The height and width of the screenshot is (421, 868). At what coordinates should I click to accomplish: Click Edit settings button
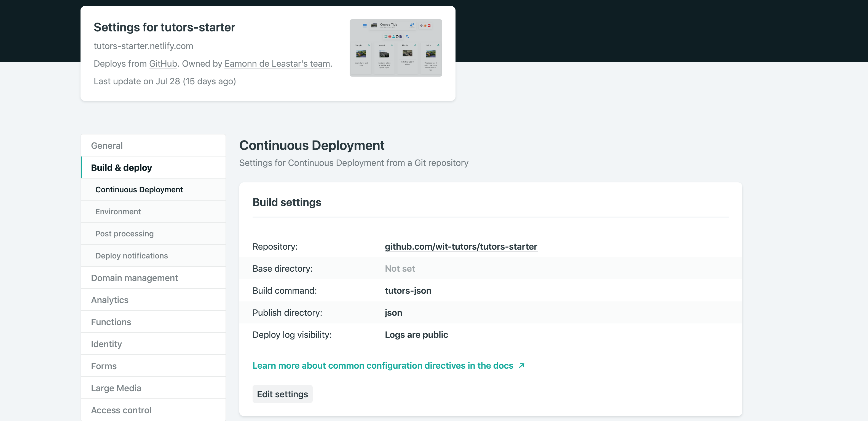pyautogui.click(x=282, y=395)
